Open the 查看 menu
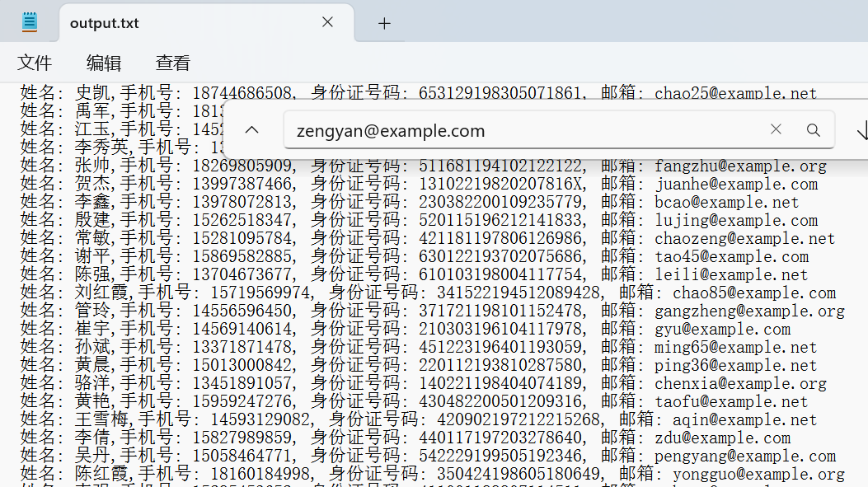 click(x=173, y=63)
